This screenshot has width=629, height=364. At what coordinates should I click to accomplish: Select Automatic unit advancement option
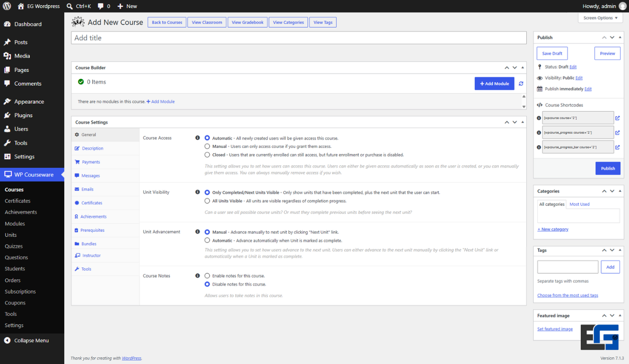coord(207,241)
